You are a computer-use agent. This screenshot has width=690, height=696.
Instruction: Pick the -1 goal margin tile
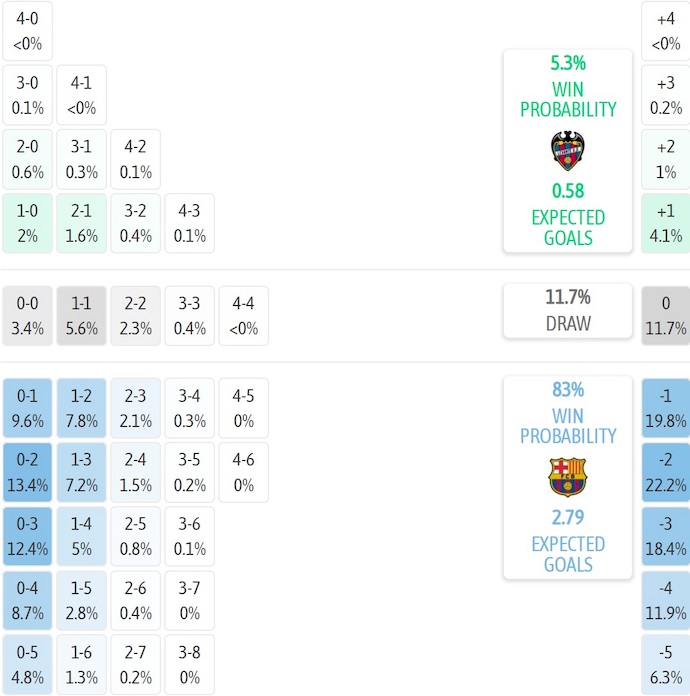point(665,408)
